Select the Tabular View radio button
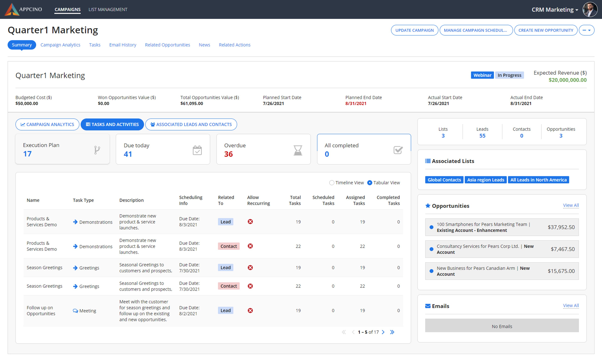 (x=370, y=183)
